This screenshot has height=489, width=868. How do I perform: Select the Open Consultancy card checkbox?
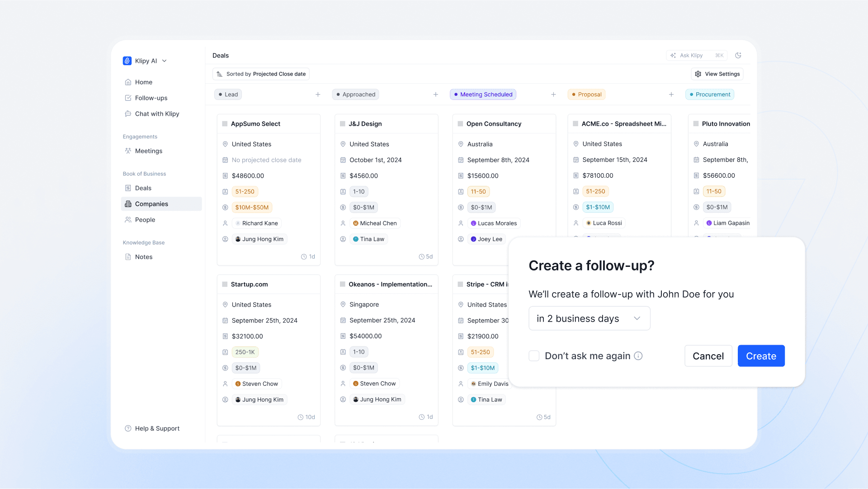tap(460, 124)
